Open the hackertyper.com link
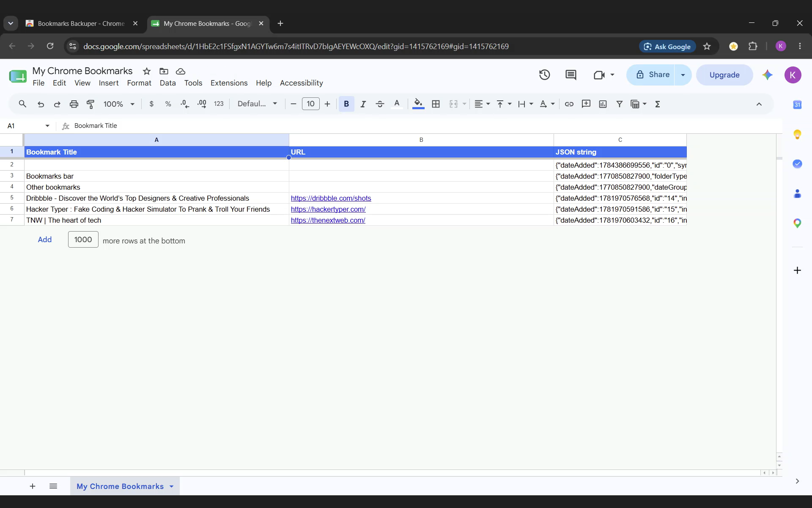812x508 pixels. pos(328,209)
